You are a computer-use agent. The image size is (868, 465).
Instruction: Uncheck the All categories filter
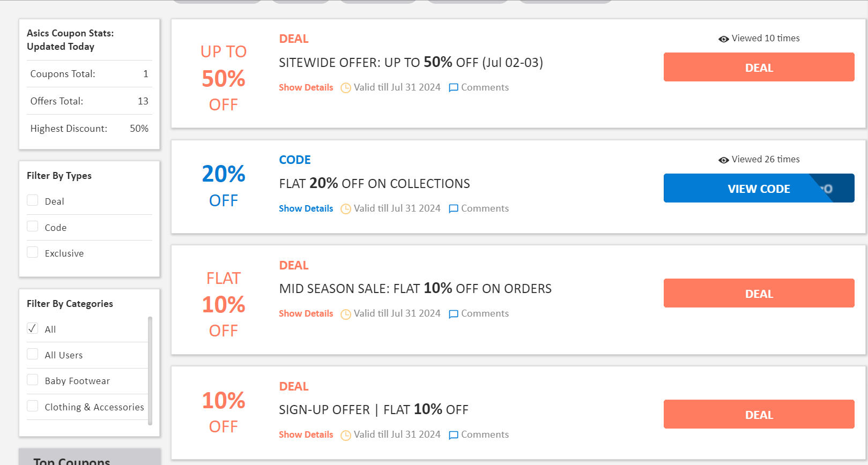[x=32, y=328]
